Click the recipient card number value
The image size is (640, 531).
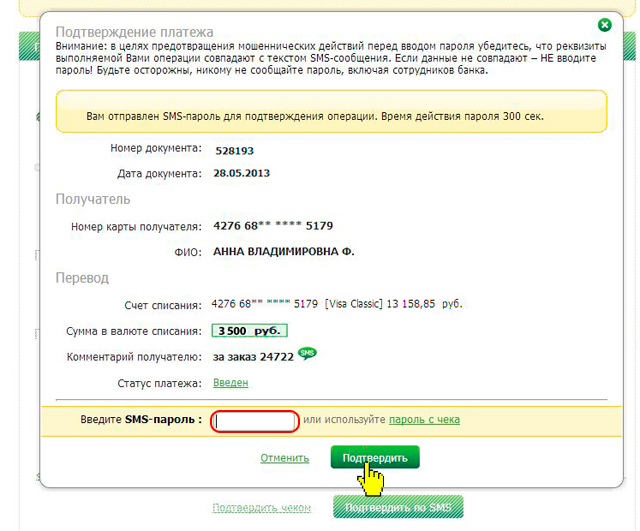[273, 226]
